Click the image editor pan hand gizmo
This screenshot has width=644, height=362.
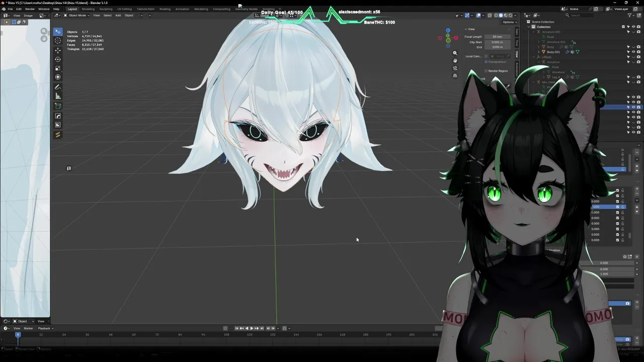pyautogui.click(x=44, y=39)
